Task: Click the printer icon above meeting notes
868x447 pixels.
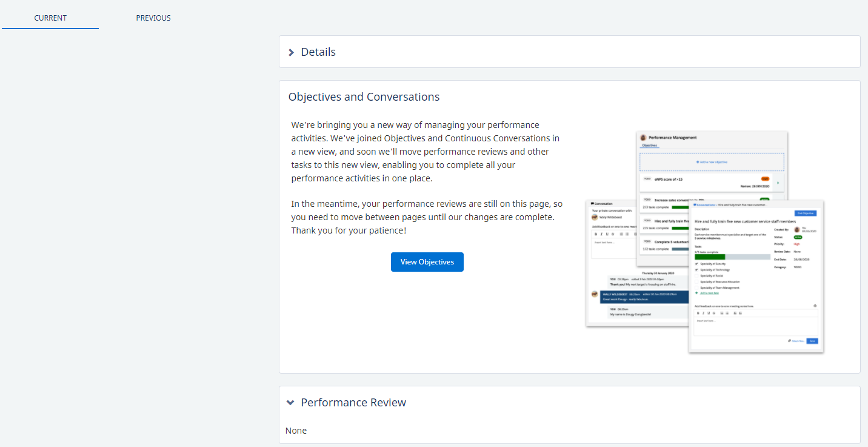Action: coord(815,306)
